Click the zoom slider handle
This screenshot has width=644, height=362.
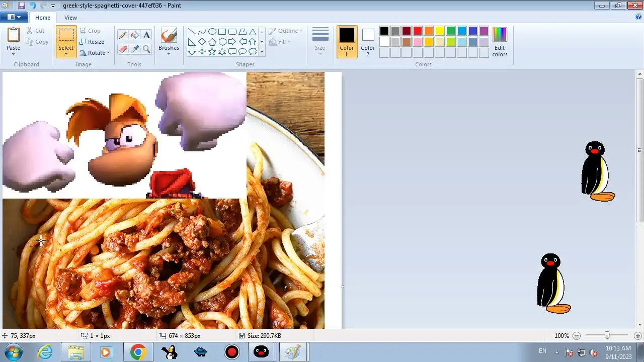point(607,336)
